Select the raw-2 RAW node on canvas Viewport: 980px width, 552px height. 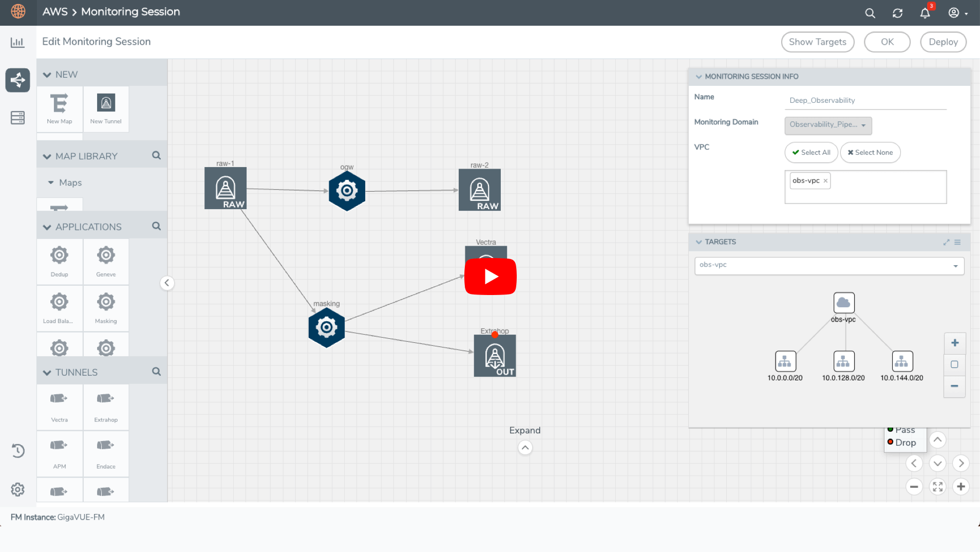[x=480, y=190]
